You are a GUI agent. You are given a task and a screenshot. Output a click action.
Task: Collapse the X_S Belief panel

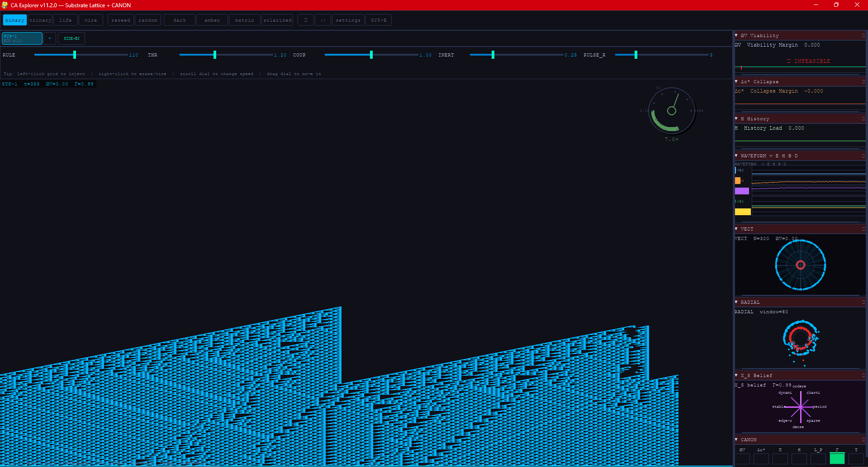coord(736,375)
